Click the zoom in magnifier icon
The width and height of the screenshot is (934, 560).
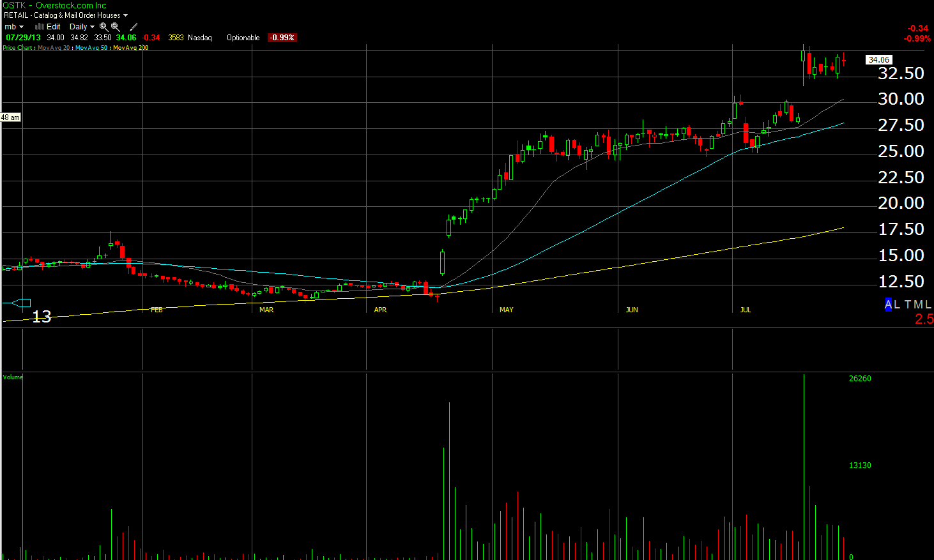coord(103,27)
